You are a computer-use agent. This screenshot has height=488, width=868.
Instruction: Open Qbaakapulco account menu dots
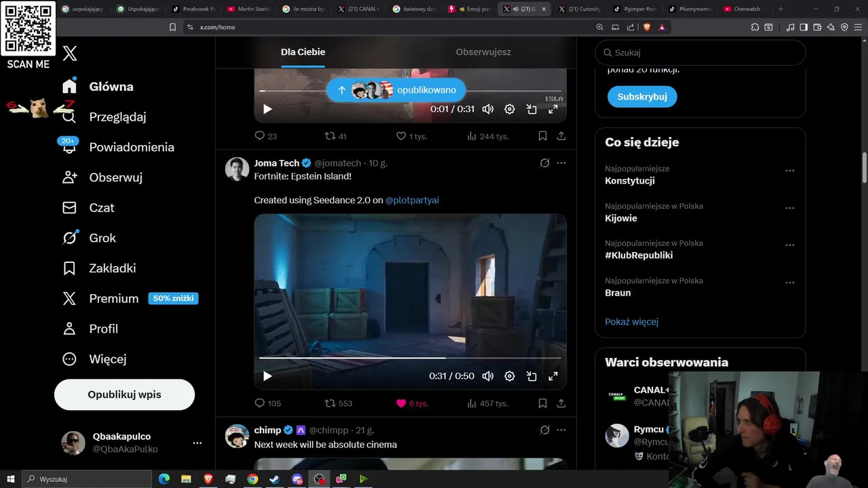197,443
